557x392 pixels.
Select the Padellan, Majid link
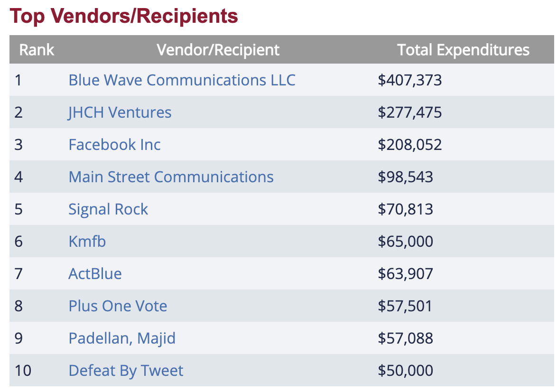(x=122, y=338)
